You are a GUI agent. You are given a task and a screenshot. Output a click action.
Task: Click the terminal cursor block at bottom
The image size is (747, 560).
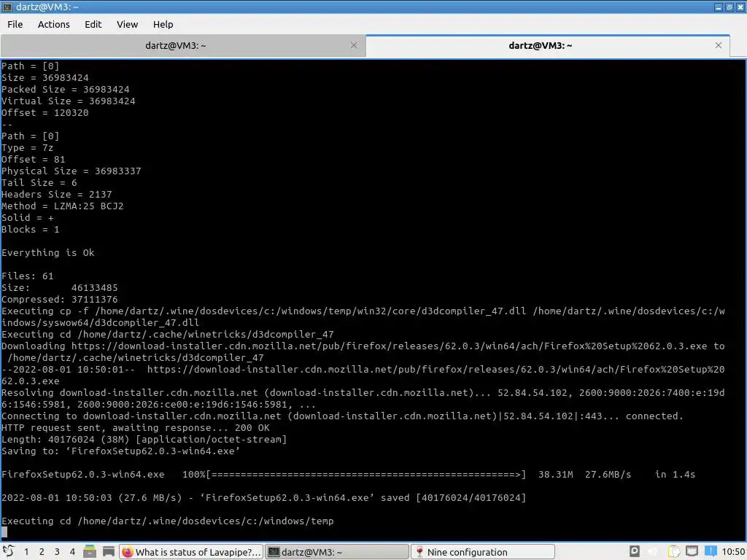5,532
